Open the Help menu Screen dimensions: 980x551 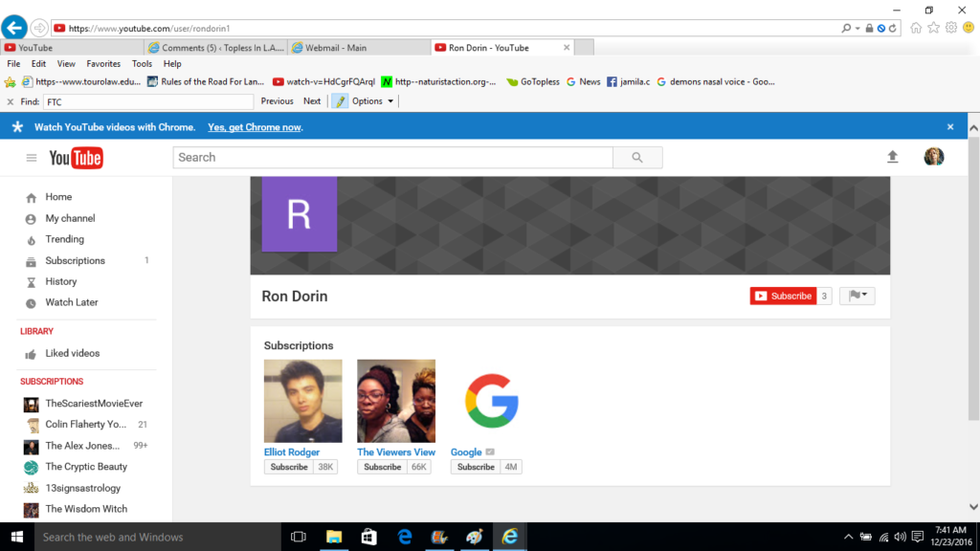tap(172, 64)
